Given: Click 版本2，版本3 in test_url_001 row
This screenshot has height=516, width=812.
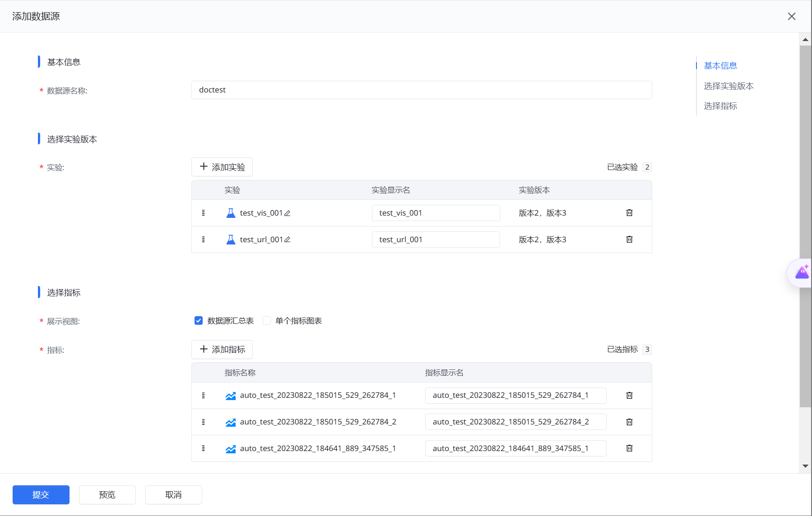Looking at the screenshot, I should [x=543, y=240].
